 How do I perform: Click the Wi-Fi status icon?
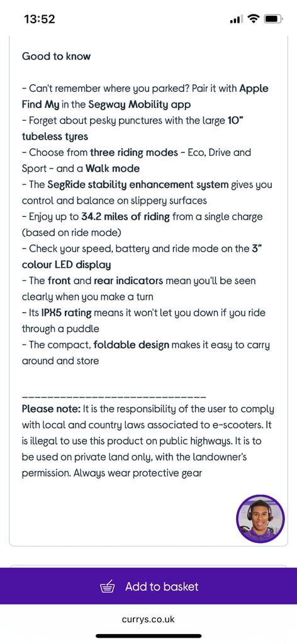click(x=254, y=19)
